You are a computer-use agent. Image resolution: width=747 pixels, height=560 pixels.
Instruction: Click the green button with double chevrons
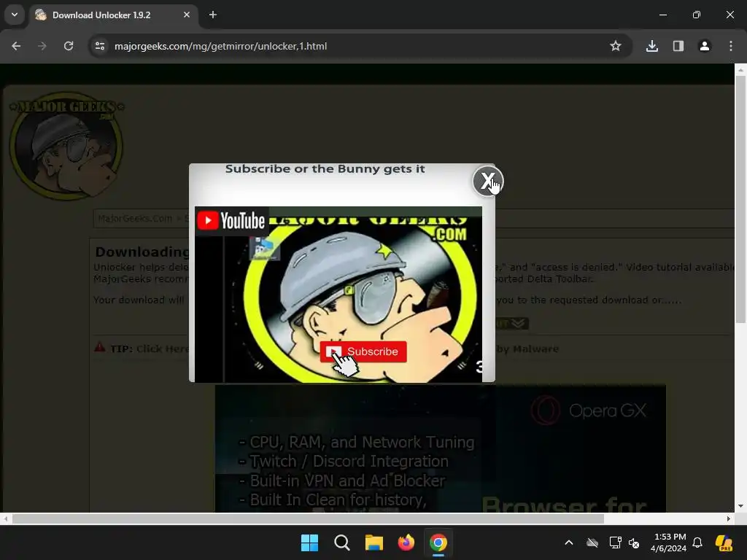[512, 323]
